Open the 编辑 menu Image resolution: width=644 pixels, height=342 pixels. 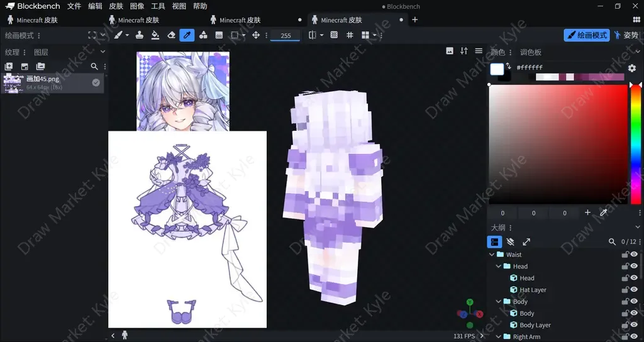tap(95, 6)
